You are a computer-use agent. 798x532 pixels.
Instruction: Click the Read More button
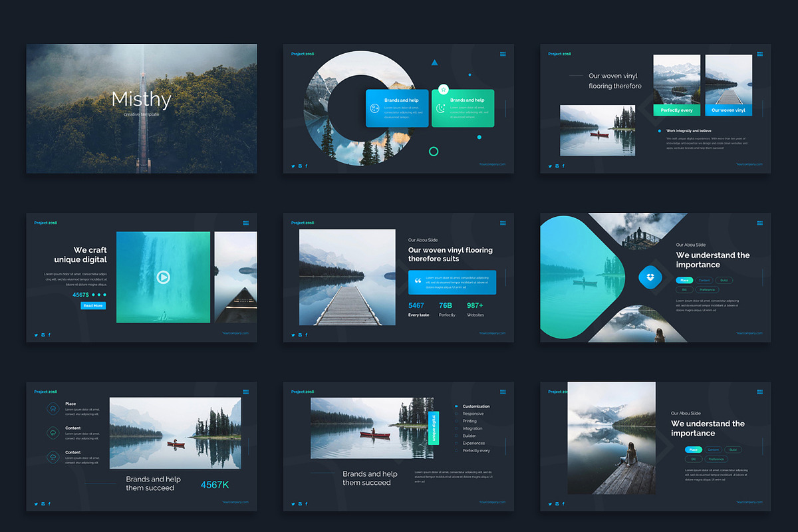pos(93,305)
